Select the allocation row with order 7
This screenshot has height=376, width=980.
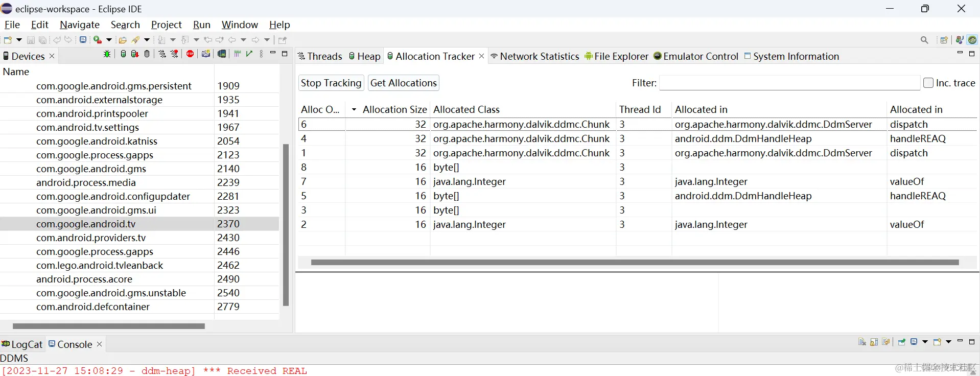pos(637,181)
